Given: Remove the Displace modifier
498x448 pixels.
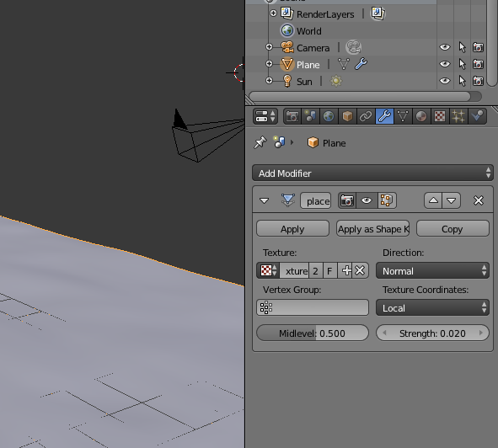Looking at the screenshot, I should pos(479,200).
